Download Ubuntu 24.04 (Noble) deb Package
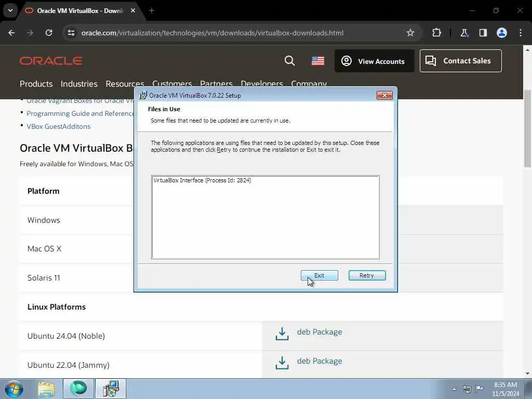The height and width of the screenshot is (399, 532). coord(320,332)
